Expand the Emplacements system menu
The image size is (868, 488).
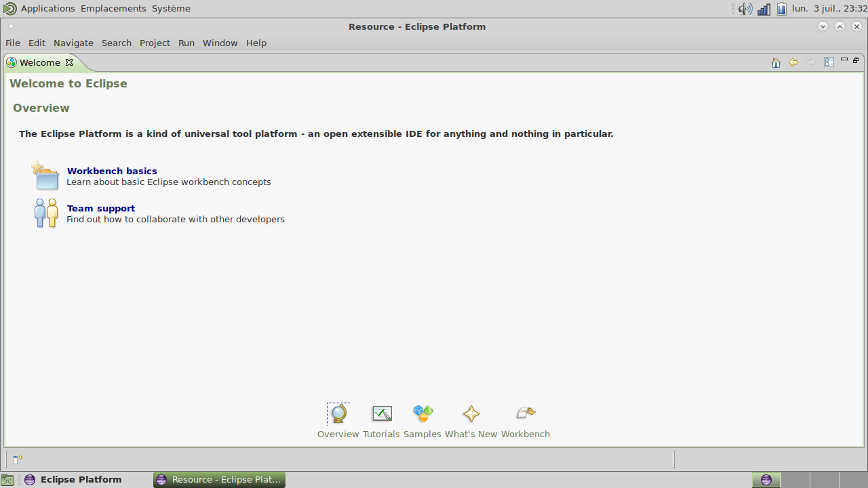click(113, 9)
